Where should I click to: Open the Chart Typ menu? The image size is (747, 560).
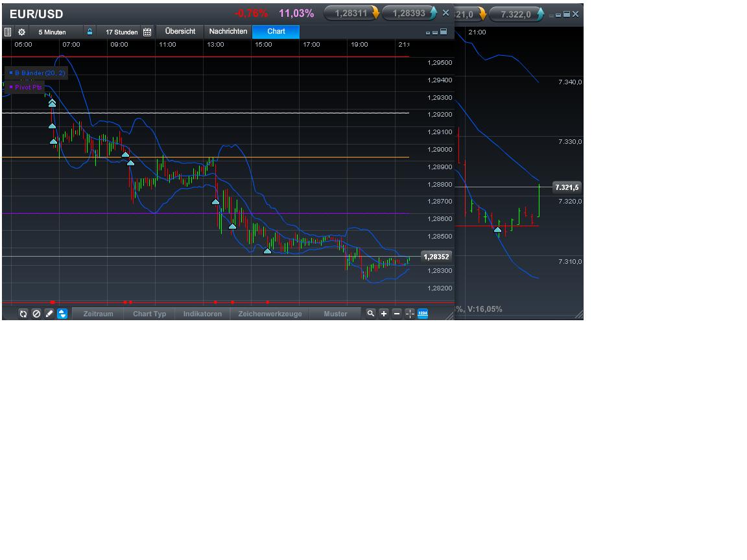(x=149, y=314)
